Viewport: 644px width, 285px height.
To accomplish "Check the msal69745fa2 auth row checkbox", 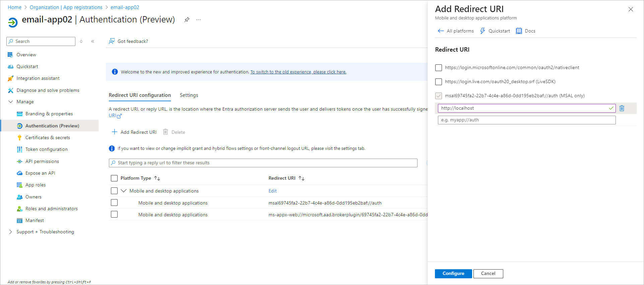I will pyautogui.click(x=114, y=203).
